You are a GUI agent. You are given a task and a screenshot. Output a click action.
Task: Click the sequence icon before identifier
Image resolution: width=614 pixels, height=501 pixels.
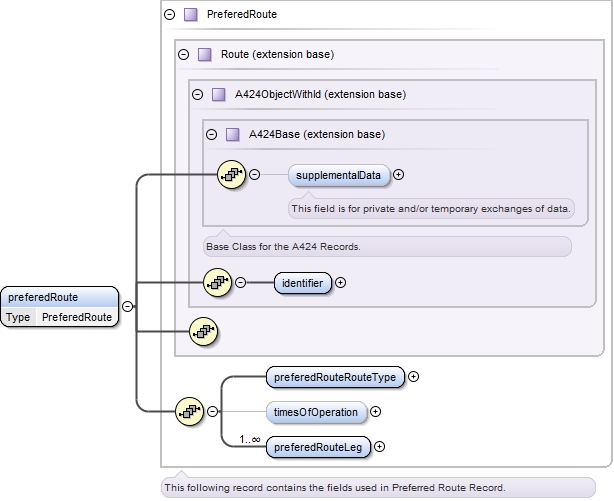click(x=217, y=283)
